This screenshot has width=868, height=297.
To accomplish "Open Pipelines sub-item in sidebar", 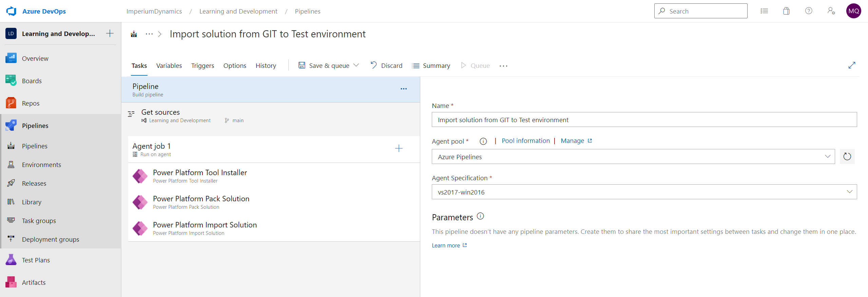I will coord(60,146).
